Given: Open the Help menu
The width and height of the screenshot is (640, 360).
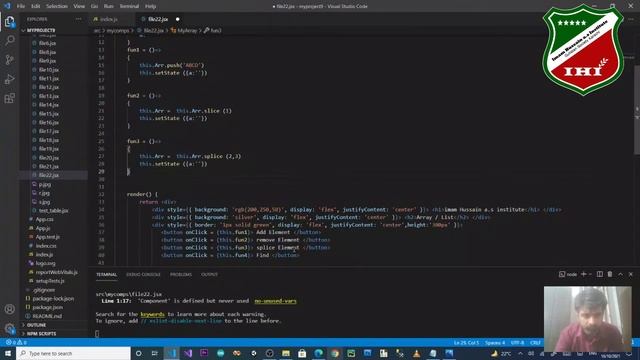Looking at the screenshot, I should click(151, 6).
